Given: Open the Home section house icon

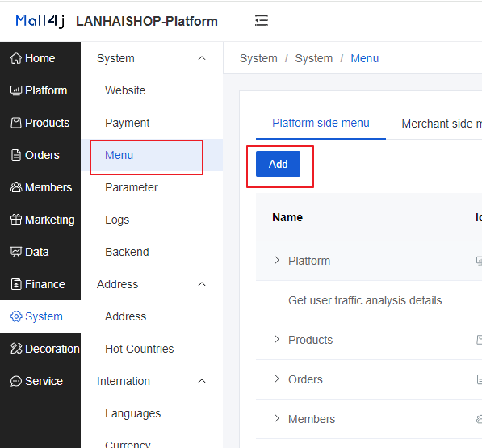Looking at the screenshot, I should (16, 58).
